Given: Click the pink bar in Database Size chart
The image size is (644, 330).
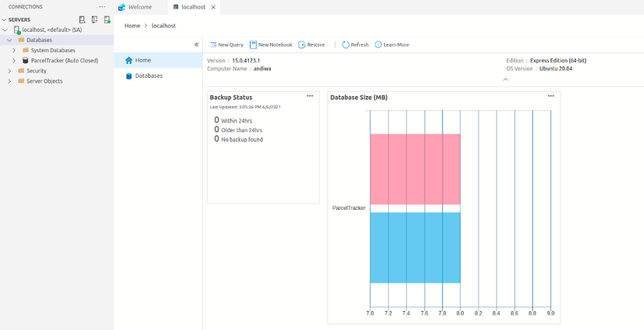Looking at the screenshot, I should point(415,169).
